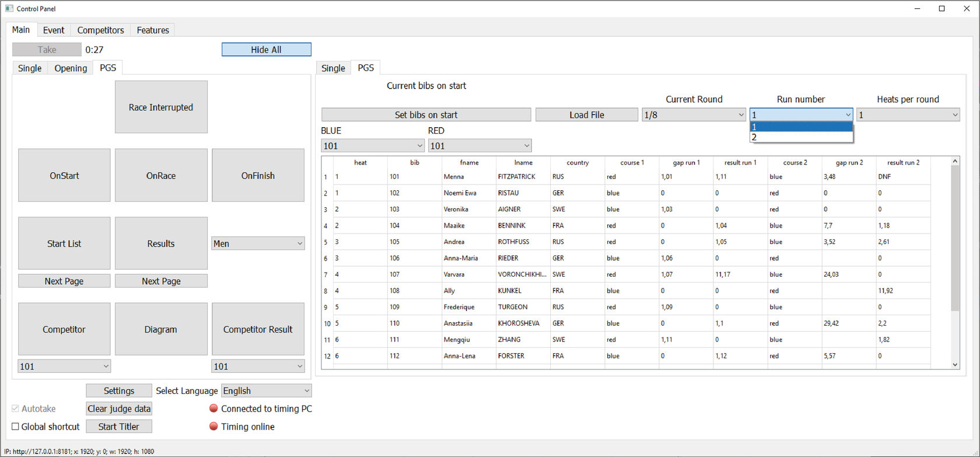Click the Start Titler button

pos(119,426)
